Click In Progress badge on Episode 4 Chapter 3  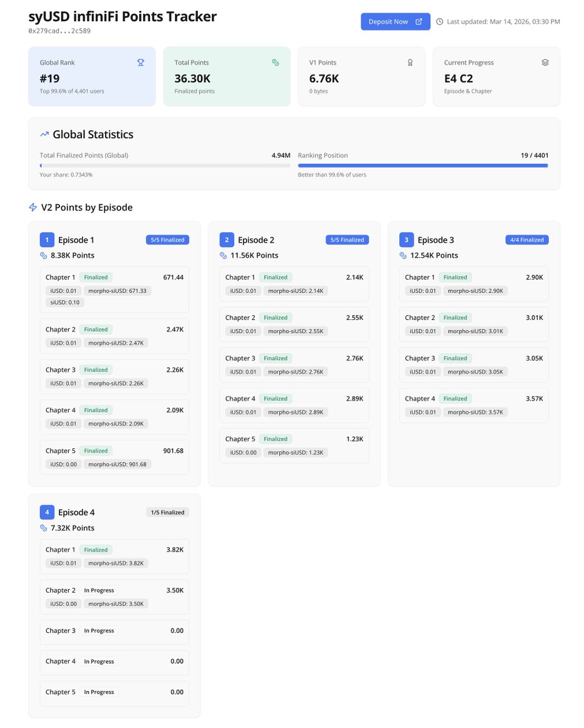pyautogui.click(x=99, y=631)
